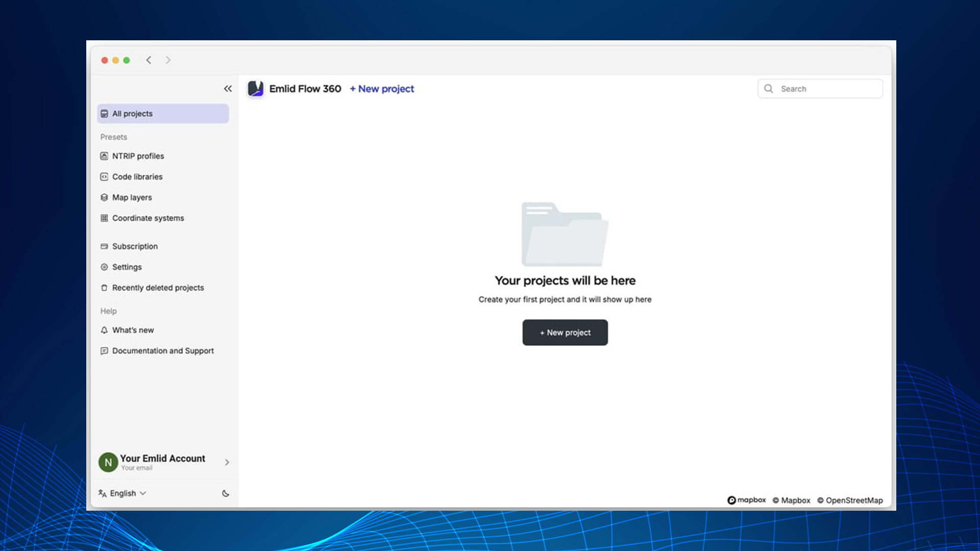The height and width of the screenshot is (551, 980).
Task: Open the OpenStreetMap attribution link
Action: 854,500
